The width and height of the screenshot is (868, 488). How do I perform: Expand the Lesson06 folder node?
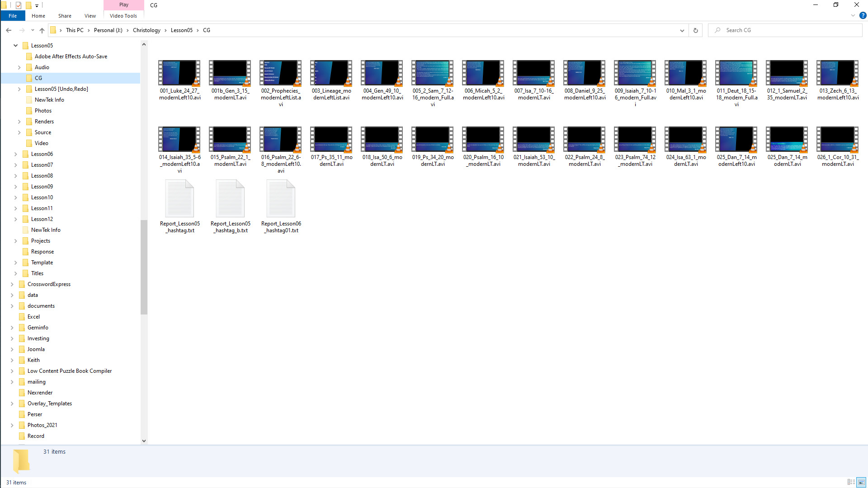15,154
